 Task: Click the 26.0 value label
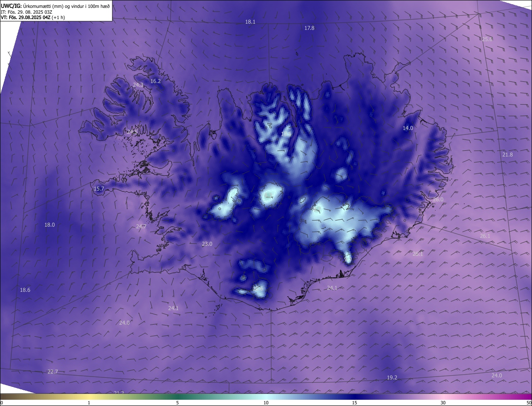pyautogui.click(x=438, y=200)
